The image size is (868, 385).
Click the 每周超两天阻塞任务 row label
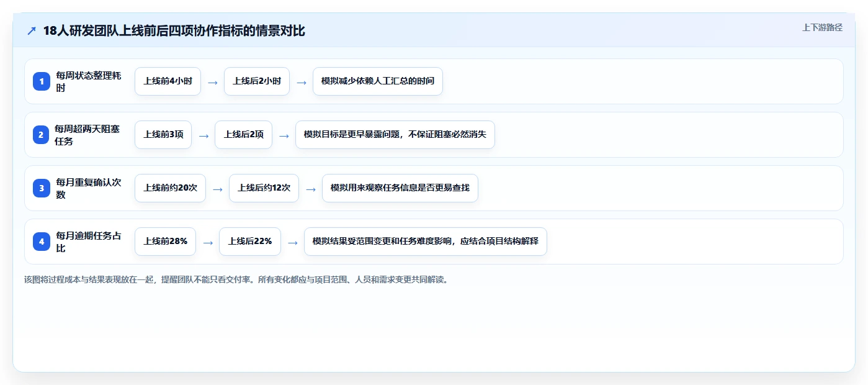(87, 135)
